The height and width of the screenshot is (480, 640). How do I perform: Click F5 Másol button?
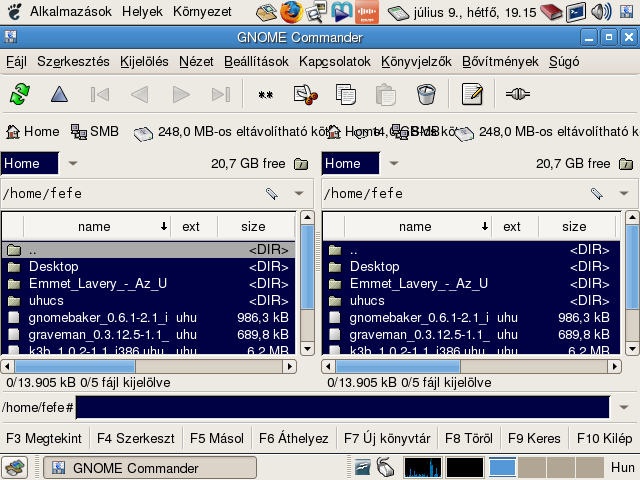coord(217,438)
